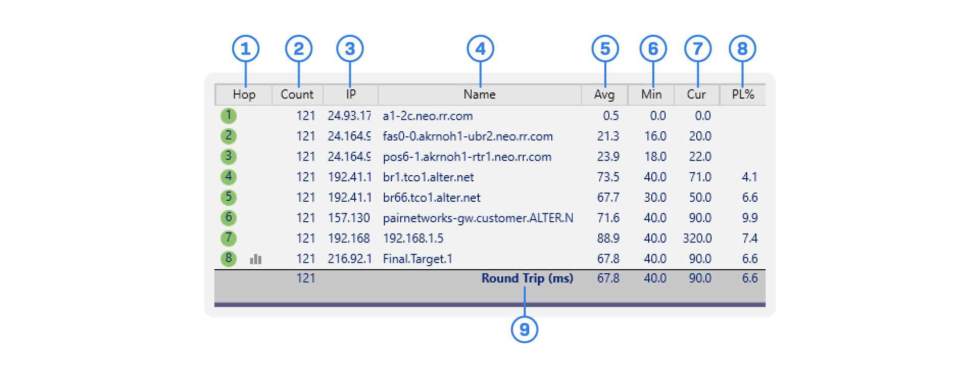Screen dimensions: 980x378
Task: Click the blue annotation marker number 1
Action: coord(246,49)
